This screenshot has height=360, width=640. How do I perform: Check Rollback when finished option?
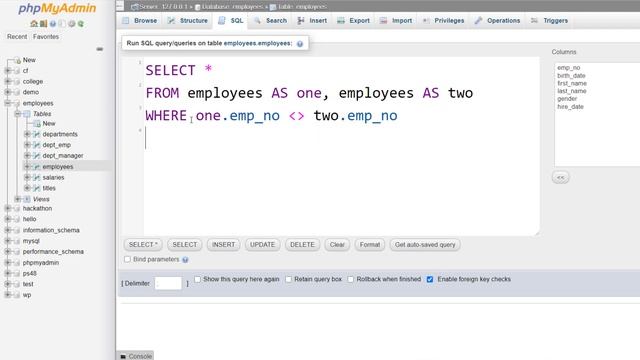click(x=351, y=279)
